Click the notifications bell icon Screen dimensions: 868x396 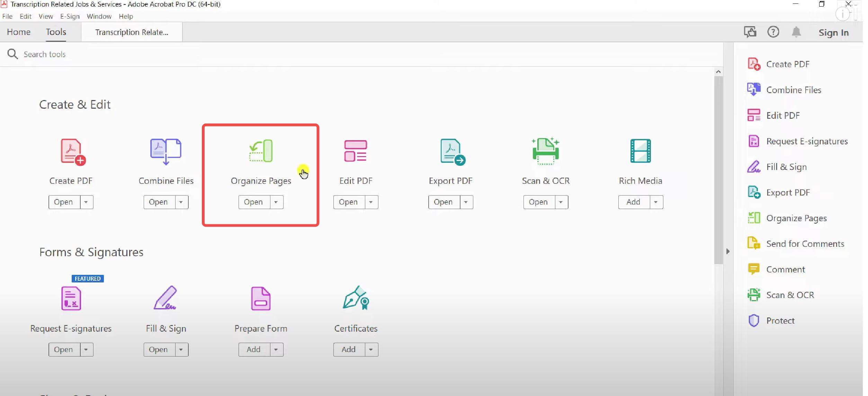tap(796, 32)
